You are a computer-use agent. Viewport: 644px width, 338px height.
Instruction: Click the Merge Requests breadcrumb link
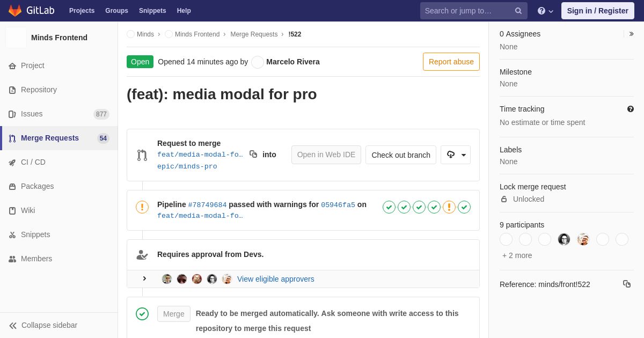(x=254, y=34)
